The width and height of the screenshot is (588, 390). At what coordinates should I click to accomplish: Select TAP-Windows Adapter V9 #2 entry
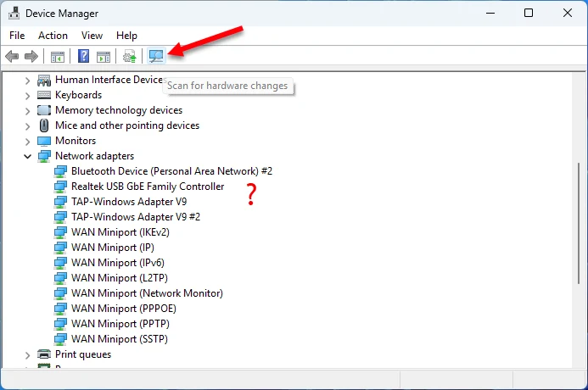[136, 217]
